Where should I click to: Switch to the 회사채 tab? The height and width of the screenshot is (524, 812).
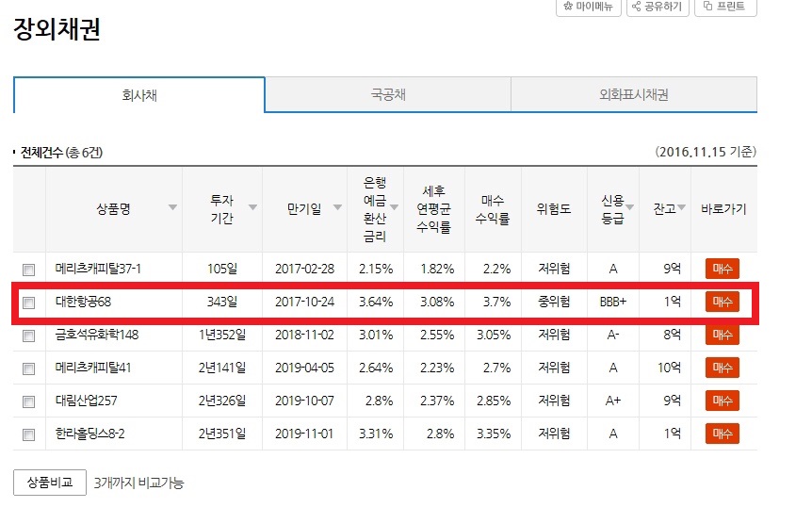pyautogui.click(x=139, y=95)
